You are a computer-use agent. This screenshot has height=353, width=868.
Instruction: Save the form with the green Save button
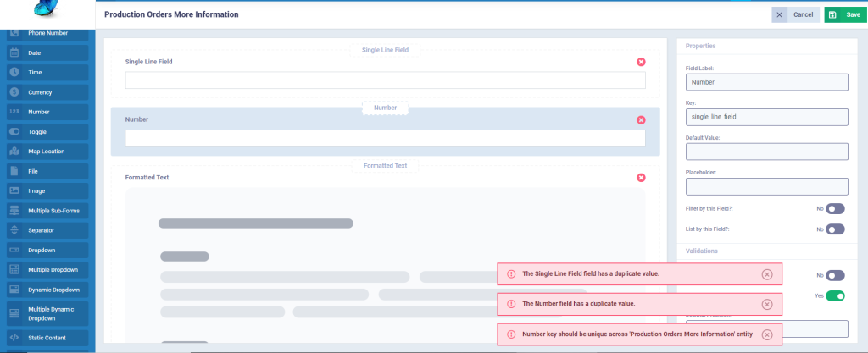pos(846,15)
